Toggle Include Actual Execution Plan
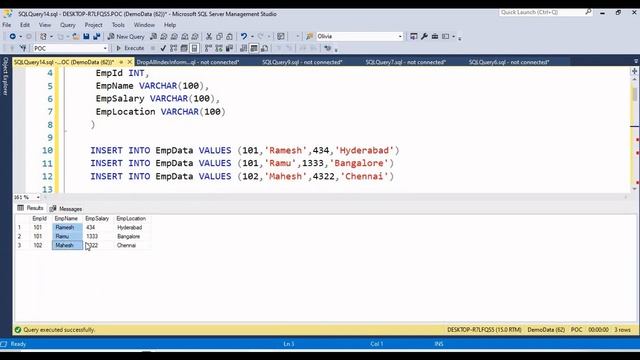The width and height of the screenshot is (640, 360). pyautogui.click(x=208, y=48)
